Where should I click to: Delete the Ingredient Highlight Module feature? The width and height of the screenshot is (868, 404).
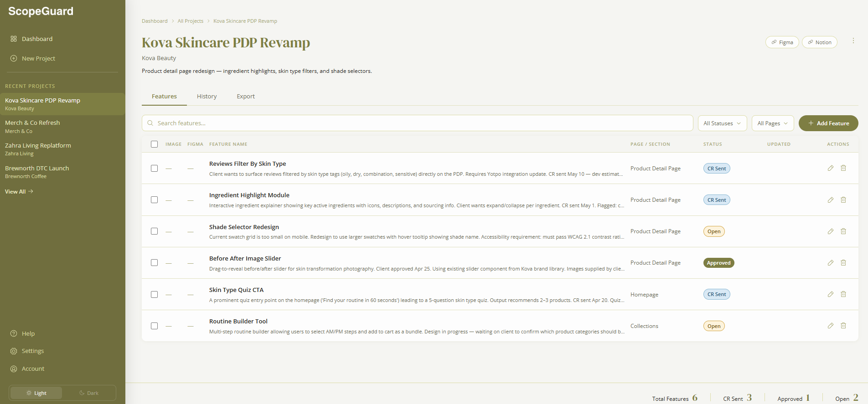(x=843, y=200)
